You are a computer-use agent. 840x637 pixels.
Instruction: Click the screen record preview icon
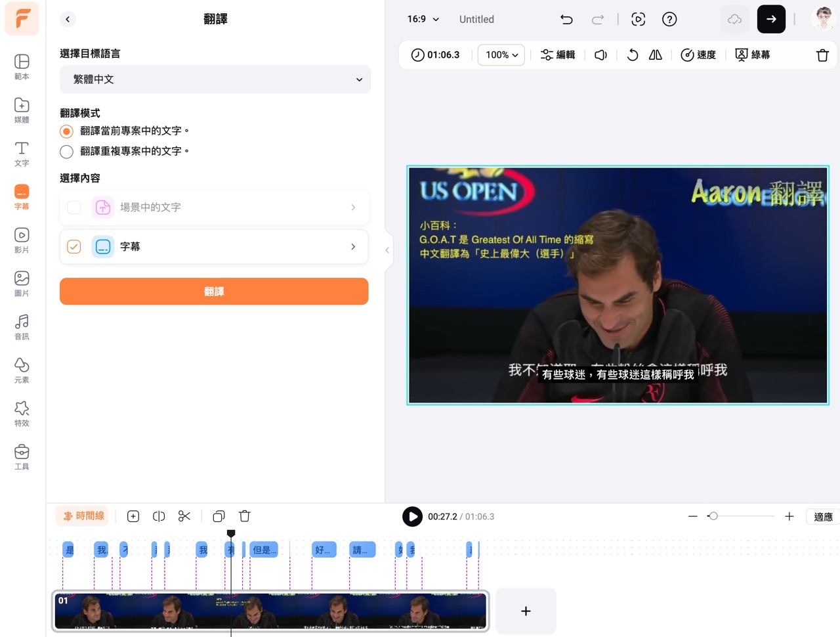(x=638, y=19)
